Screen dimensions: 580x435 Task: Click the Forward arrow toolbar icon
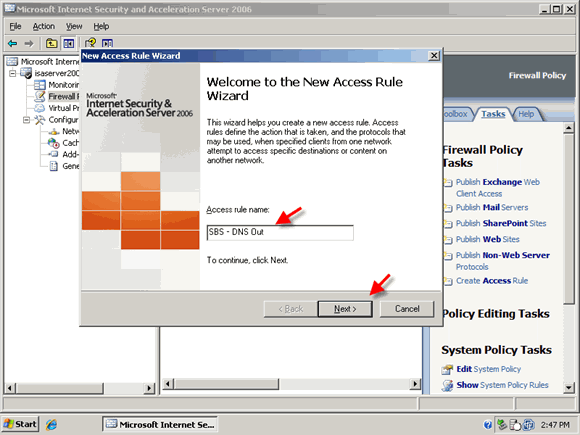[x=29, y=44]
